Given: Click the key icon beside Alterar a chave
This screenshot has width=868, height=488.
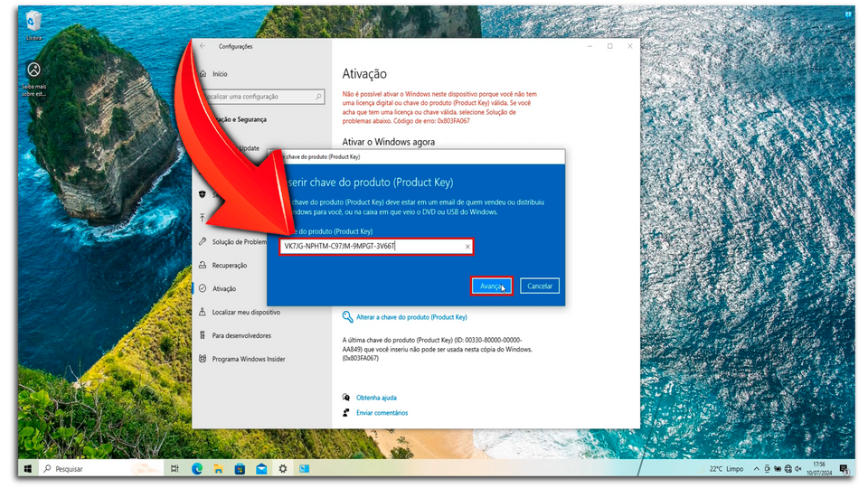Looking at the screenshot, I should pos(347,316).
